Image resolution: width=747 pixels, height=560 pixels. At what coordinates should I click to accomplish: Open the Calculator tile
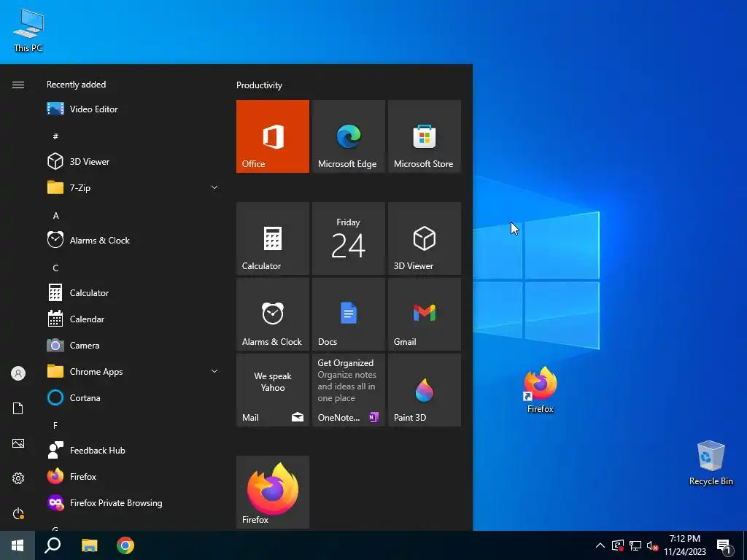(x=273, y=238)
